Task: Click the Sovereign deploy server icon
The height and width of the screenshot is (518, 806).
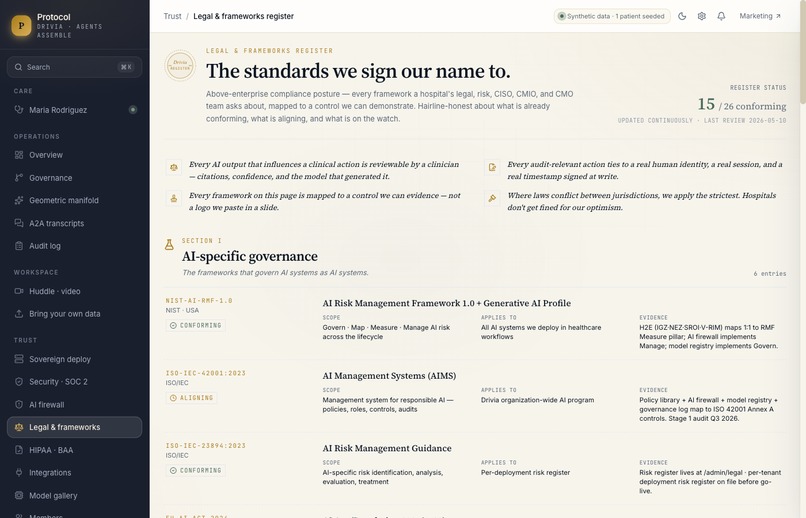Action: 19,359
